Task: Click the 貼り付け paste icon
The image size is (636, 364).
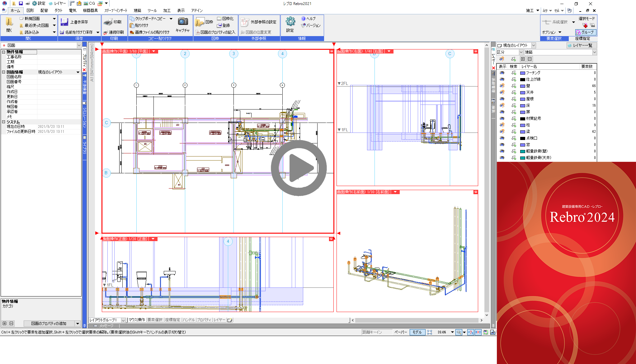Action: 132,26
